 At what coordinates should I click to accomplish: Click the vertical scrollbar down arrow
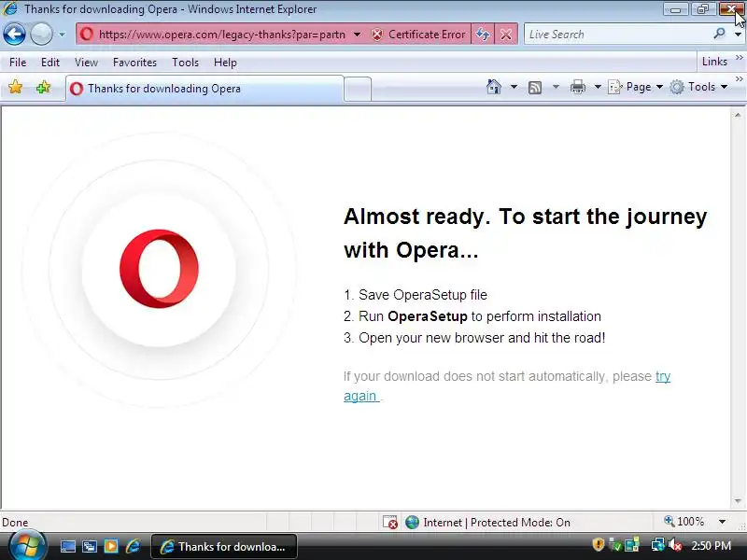(x=738, y=501)
